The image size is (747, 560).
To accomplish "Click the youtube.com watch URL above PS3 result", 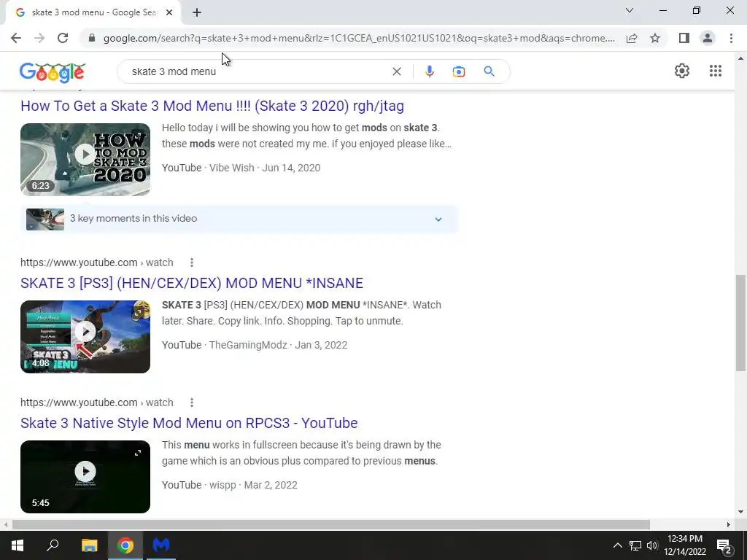I will (x=97, y=262).
